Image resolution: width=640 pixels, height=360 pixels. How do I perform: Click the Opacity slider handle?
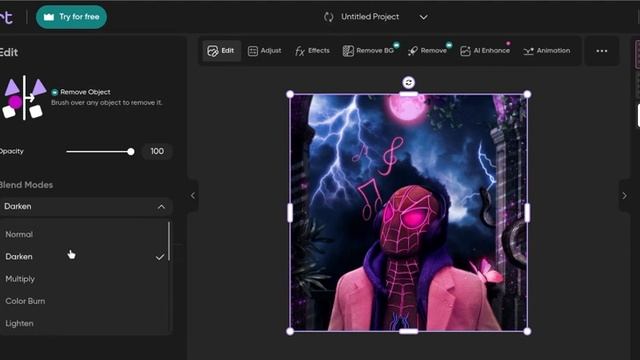131,152
